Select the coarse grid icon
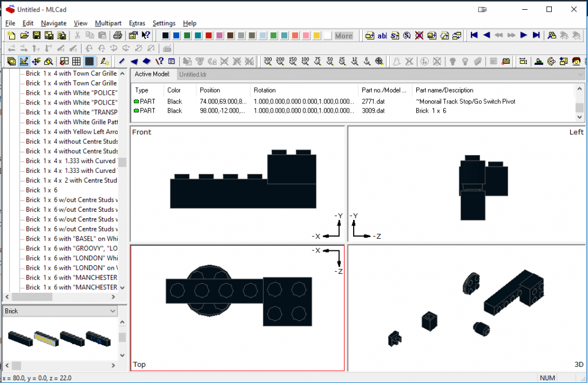This screenshot has width=588, height=383. [76, 61]
